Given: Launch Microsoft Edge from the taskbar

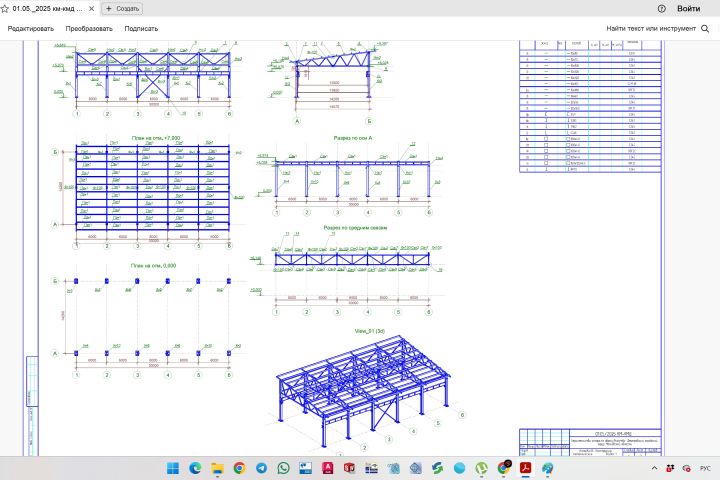Looking at the screenshot, I should (195, 468).
